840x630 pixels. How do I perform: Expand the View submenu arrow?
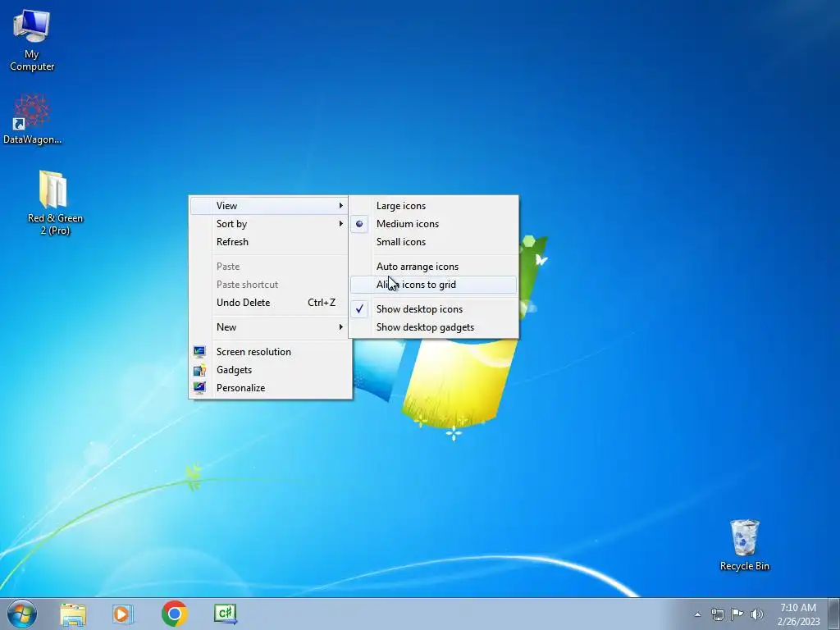pyautogui.click(x=340, y=206)
